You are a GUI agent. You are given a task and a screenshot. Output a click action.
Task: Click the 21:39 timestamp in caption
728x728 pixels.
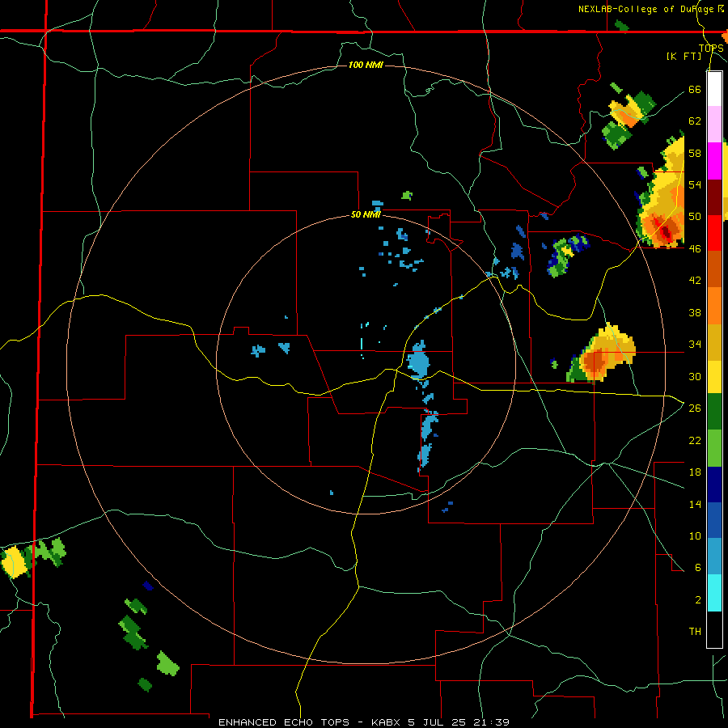click(491, 722)
